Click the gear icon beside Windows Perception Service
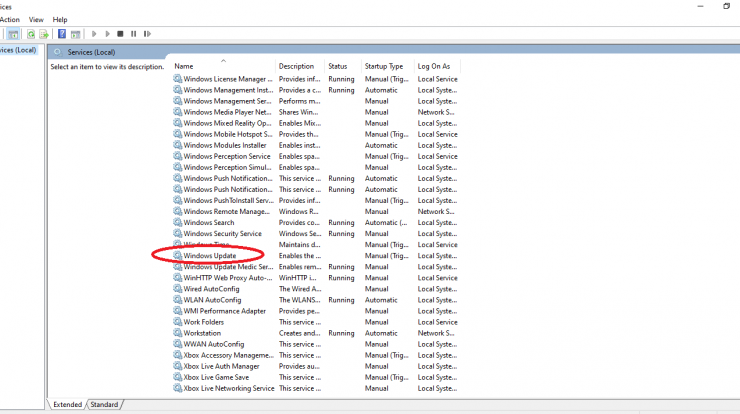The image size is (740, 414). (x=177, y=156)
